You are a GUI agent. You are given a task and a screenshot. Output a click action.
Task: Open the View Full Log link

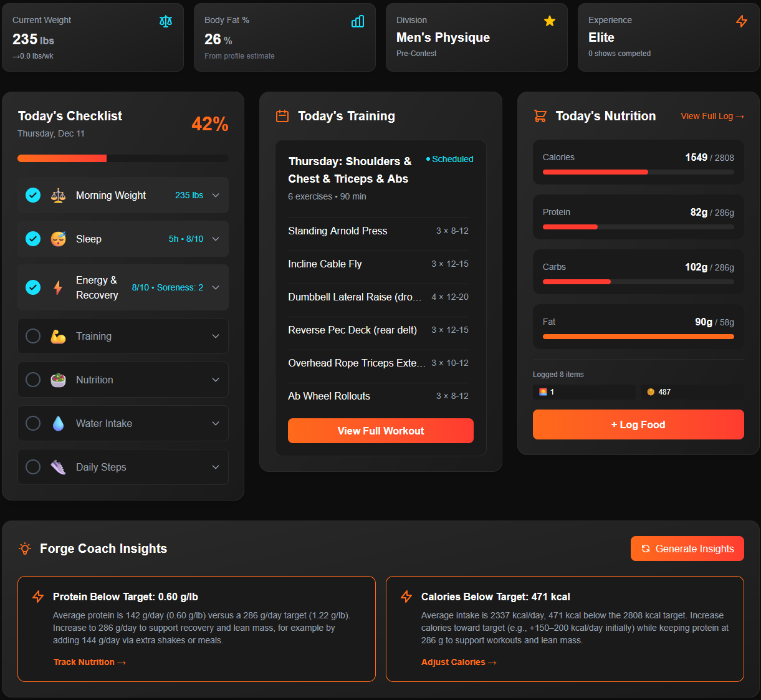[712, 116]
